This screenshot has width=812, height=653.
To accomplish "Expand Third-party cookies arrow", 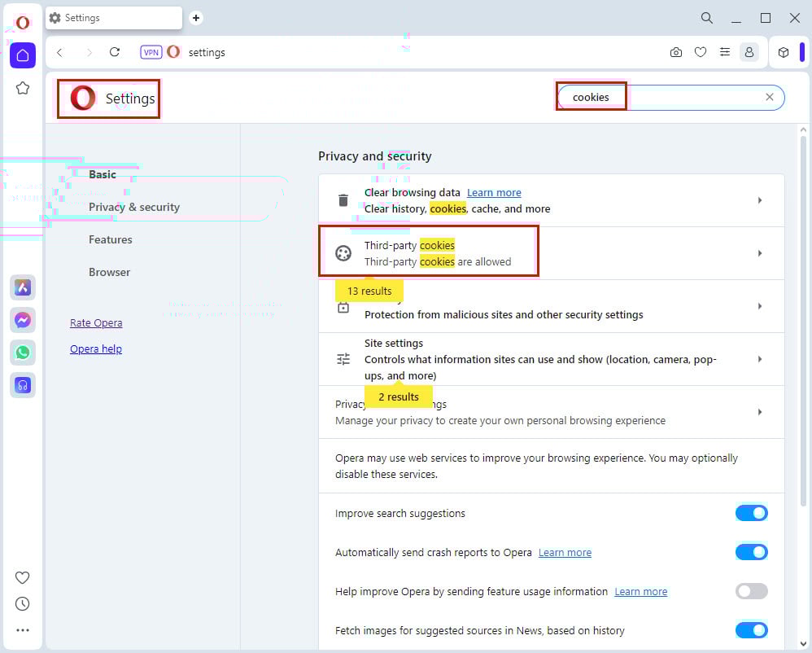I will (x=760, y=253).
